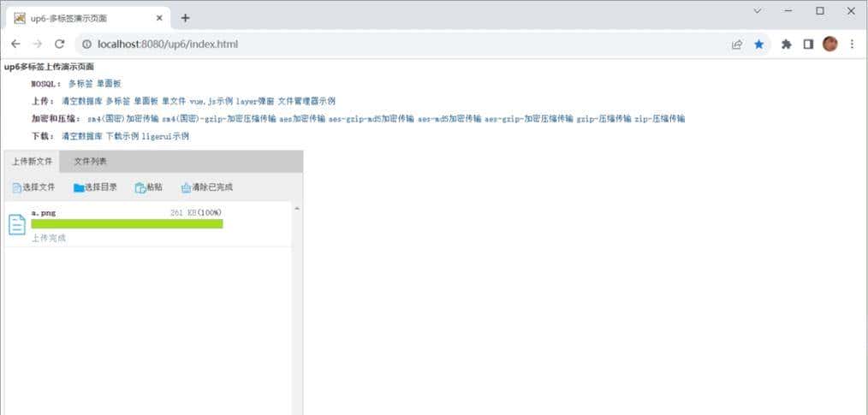Open 多标签 link in 上传 row
This screenshot has width=868, height=415.
click(x=118, y=102)
